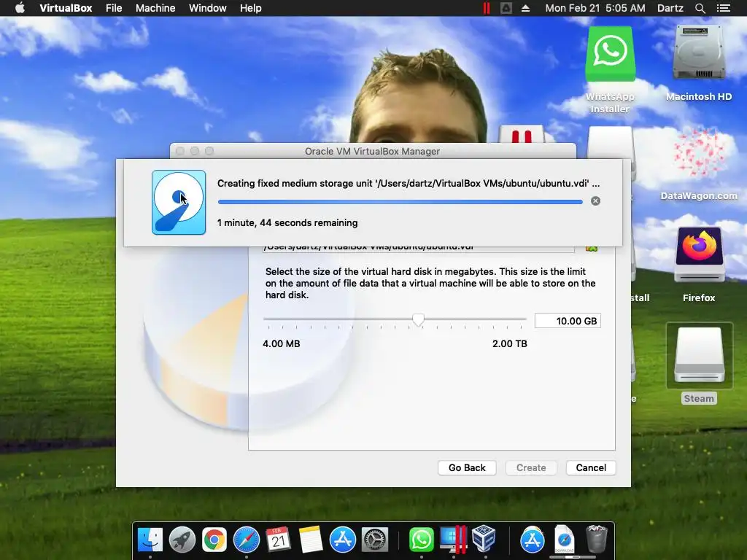
Task: Open Finder in the Dock
Action: 150,540
